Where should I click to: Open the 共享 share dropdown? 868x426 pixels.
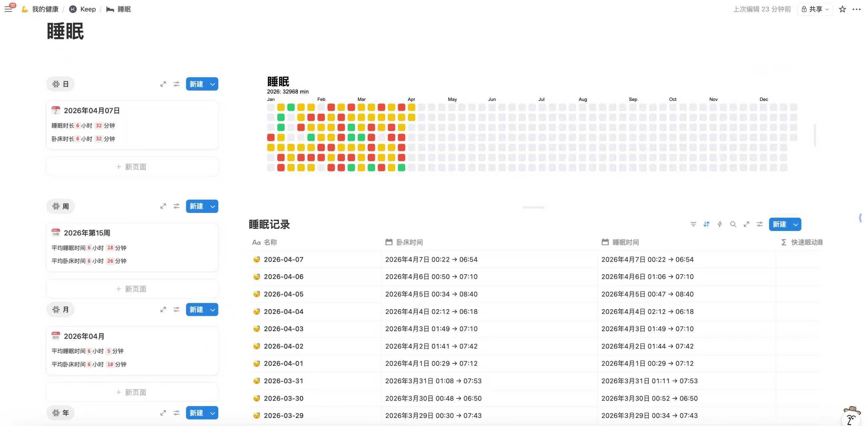[x=815, y=9]
